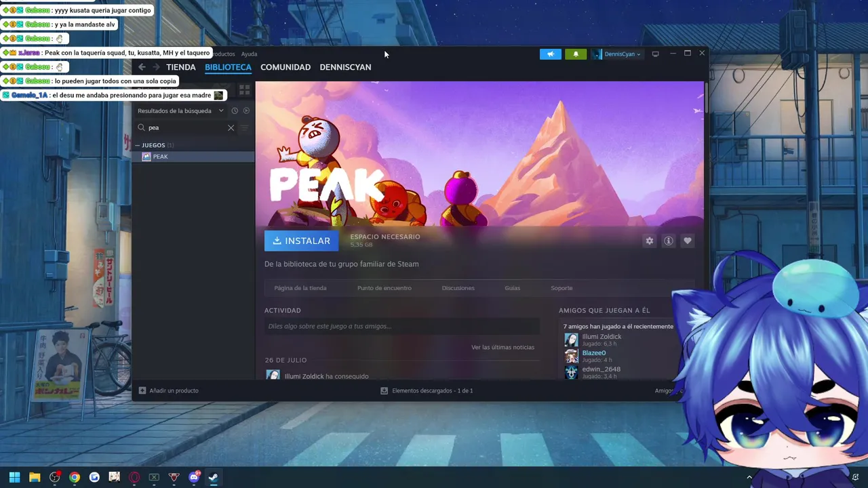Open the green notifications bell
Screen dimensions: 868x488
tap(576, 54)
